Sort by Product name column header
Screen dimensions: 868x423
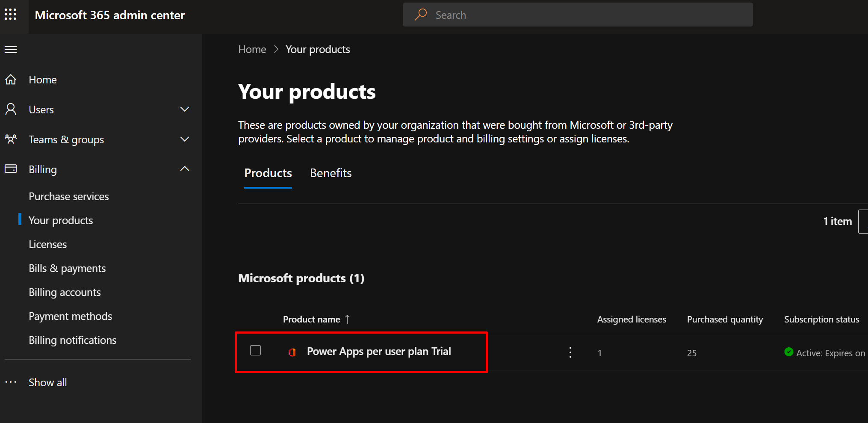pyautogui.click(x=311, y=319)
